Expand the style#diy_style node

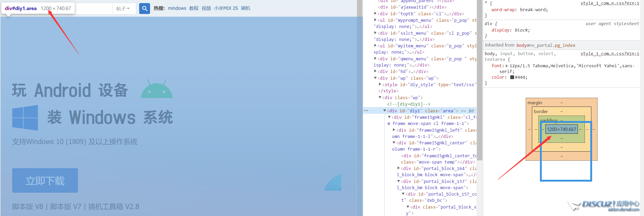click(x=380, y=84)
